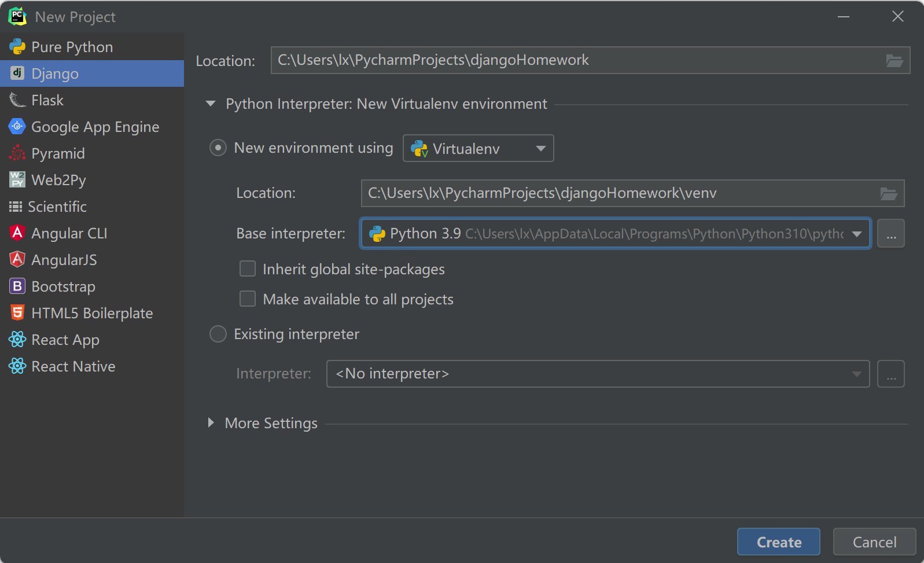Screen dimensions: 924x563
Task: Click the Bootstrap B icon
Action: click(x=17, y=286)
